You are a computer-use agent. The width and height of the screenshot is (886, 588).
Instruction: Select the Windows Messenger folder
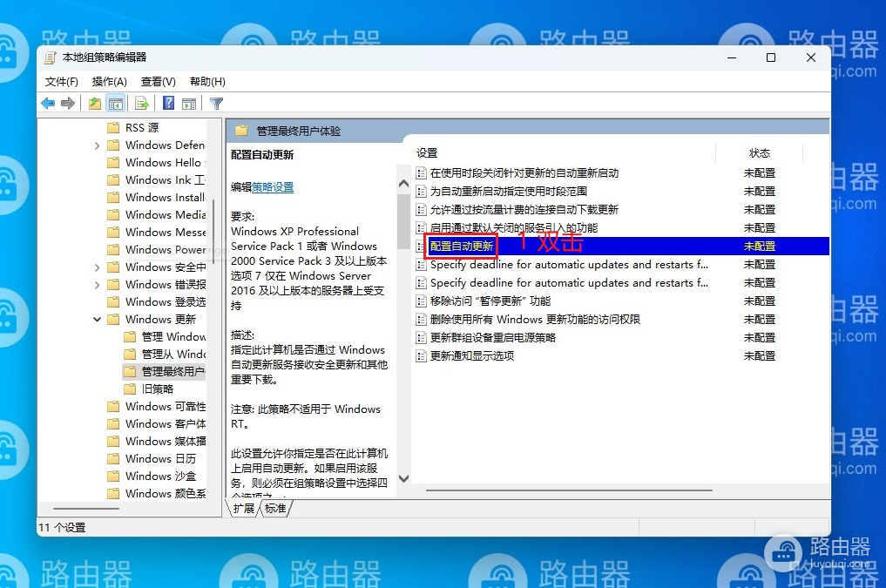pos(156,233)
